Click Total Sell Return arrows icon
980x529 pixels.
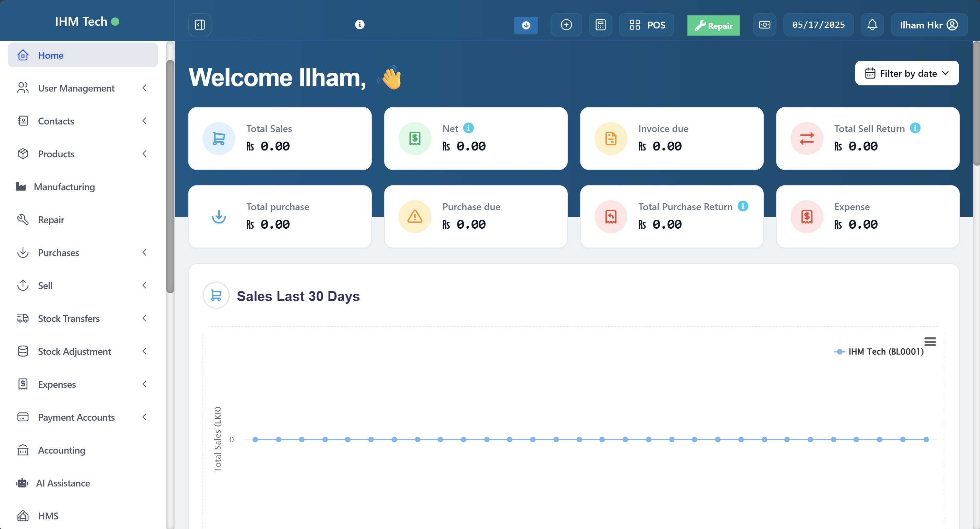click(x=807, y=139)
